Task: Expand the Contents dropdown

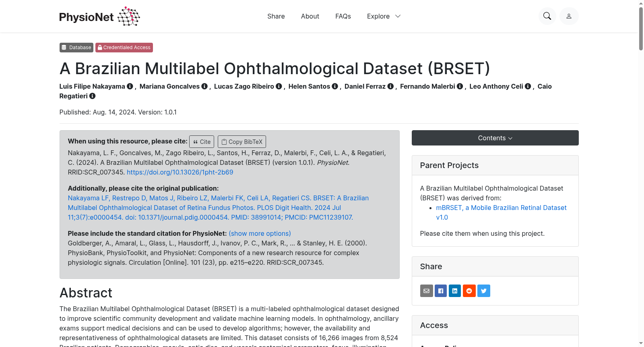Action: [495, 138]
